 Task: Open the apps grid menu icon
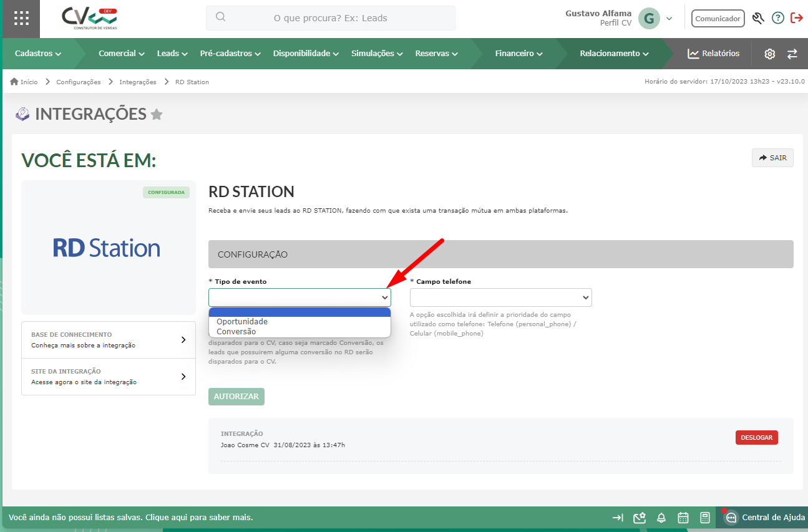[x=21, y=18]
